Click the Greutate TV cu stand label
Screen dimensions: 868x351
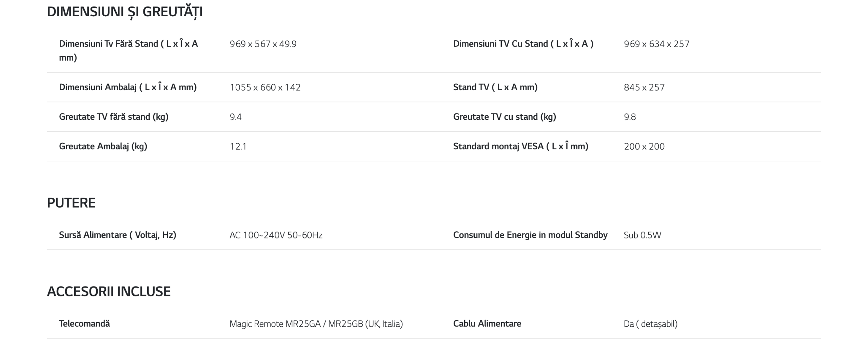(x=504, y=117)
